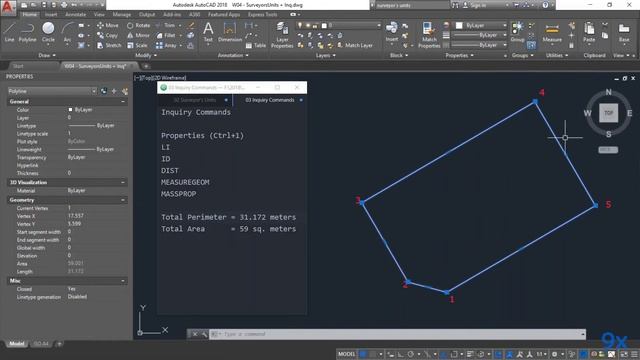The image size is (640, 360).
Task: Use the Scale tool
Action: point(137,45)
